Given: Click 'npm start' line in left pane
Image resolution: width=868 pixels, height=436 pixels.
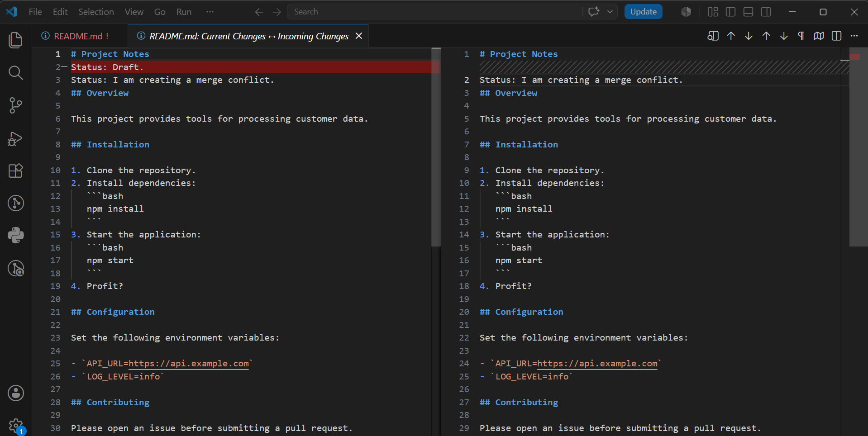Looking at the screenshot, I should click(x=110, y=260).
